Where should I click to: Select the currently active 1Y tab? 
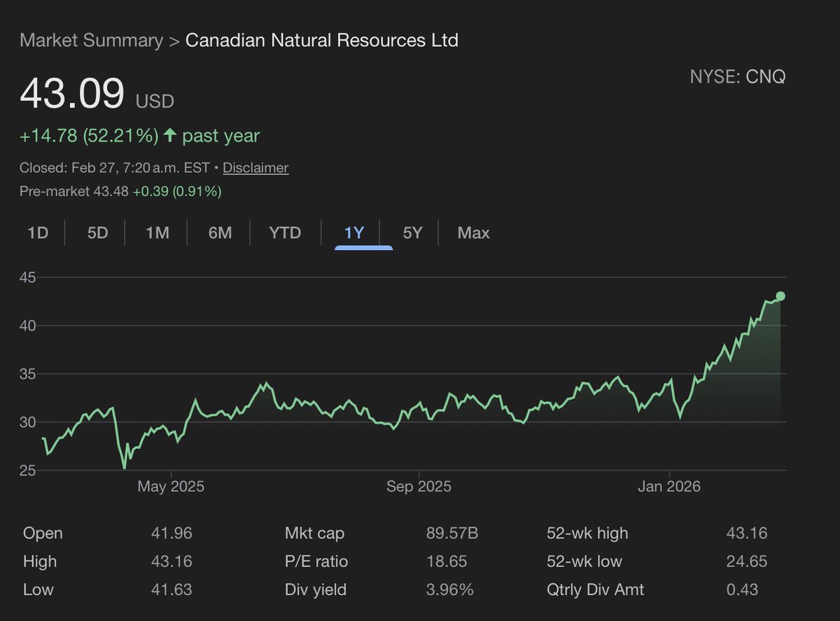click(354, 232)
